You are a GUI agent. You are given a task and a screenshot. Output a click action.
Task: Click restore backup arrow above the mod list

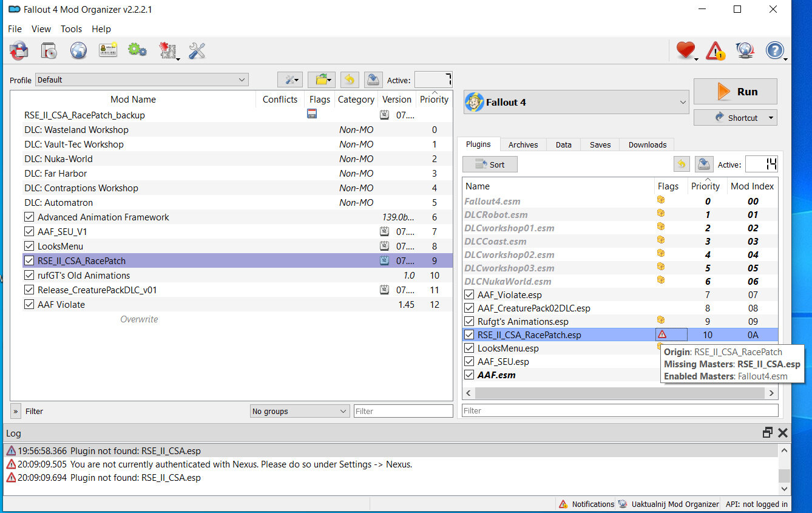[349, 80]
